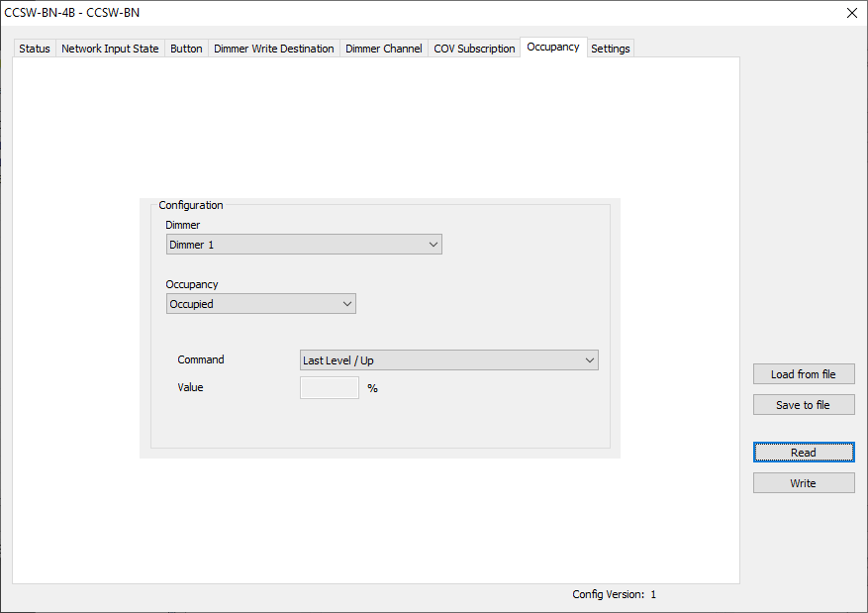Click the Value label
Screen dimensions: 868x613
click(x=190, y=387)
